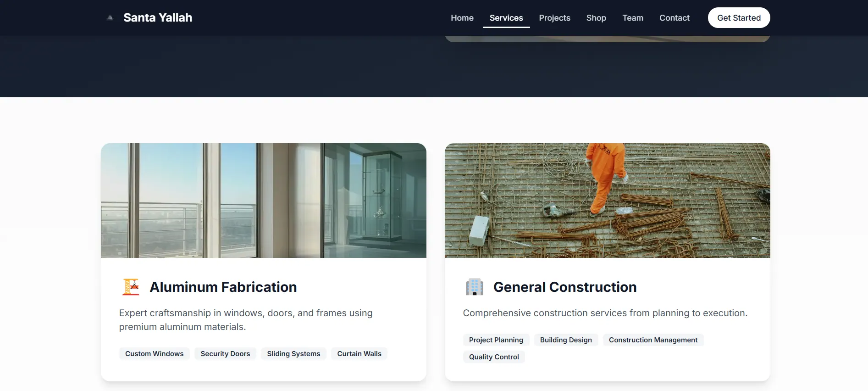Visit the Team page
This screenshot has width=868, height=391.
pos(633,18)
